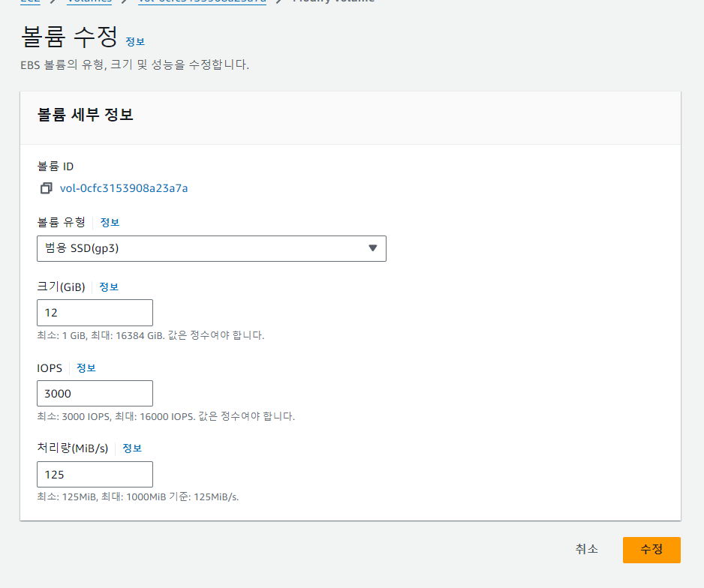Click the 처리량(MiB/s) field label
704x588 pixels.
73,448
